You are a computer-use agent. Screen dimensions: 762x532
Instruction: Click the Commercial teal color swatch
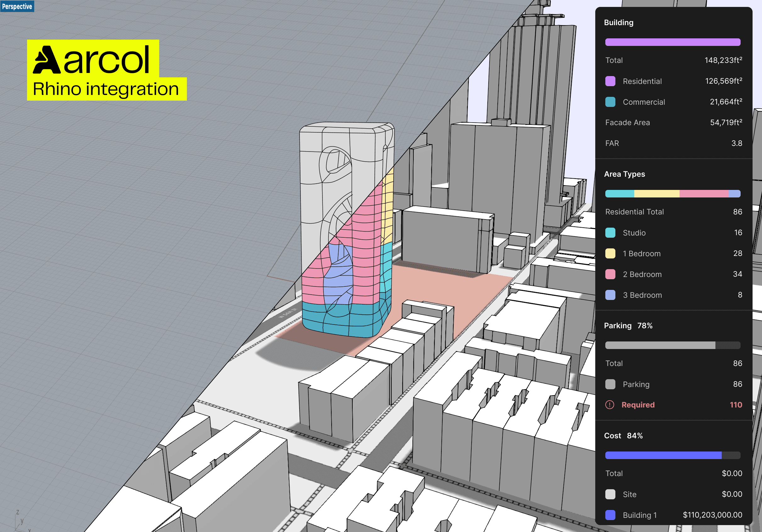click(x=610, y=102)
